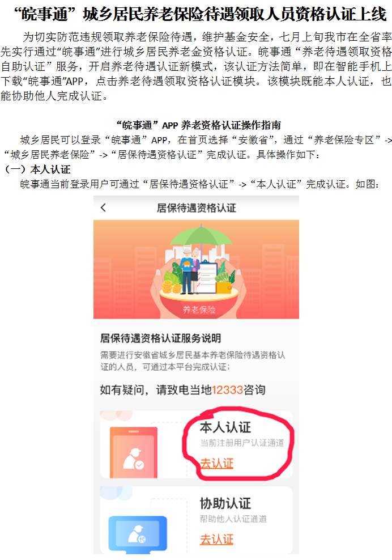Click the 居保待遇资格认证 page header title
This screenshot has width=392, height=560.
tap(197, 208)
